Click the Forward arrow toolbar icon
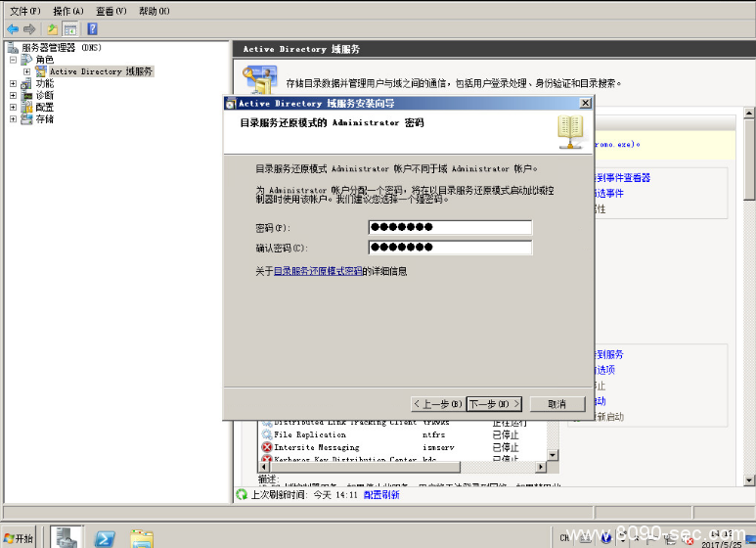The width and height of the screenshot is (756, 548). (x=29, y=29)
